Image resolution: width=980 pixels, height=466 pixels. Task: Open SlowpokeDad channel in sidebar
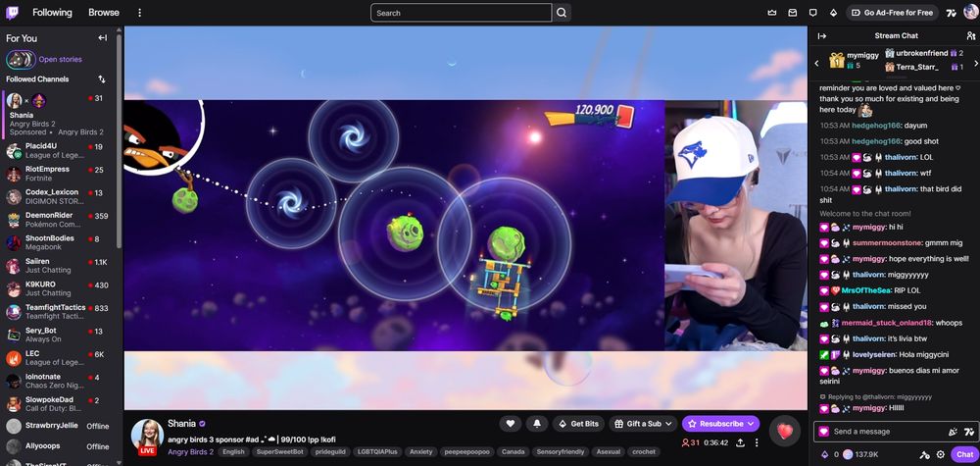tap(59, 404)
